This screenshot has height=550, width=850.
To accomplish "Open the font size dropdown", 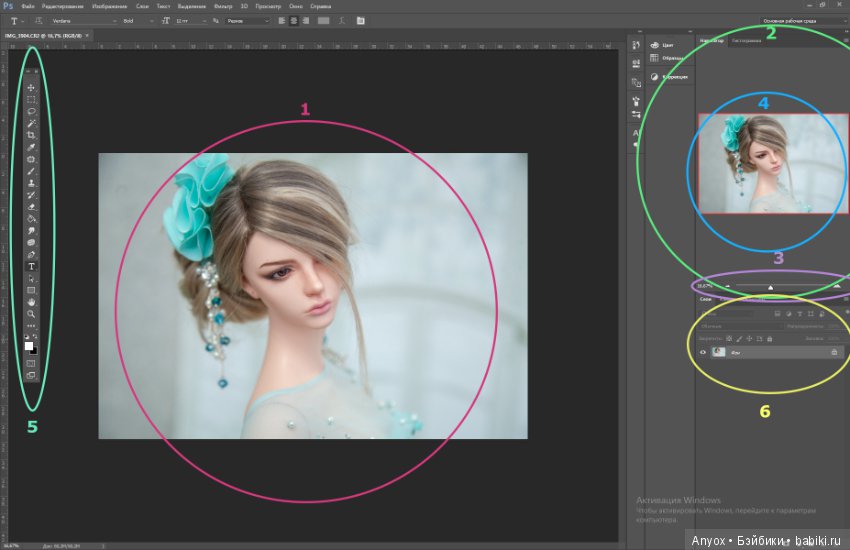I will pos(191,21).
